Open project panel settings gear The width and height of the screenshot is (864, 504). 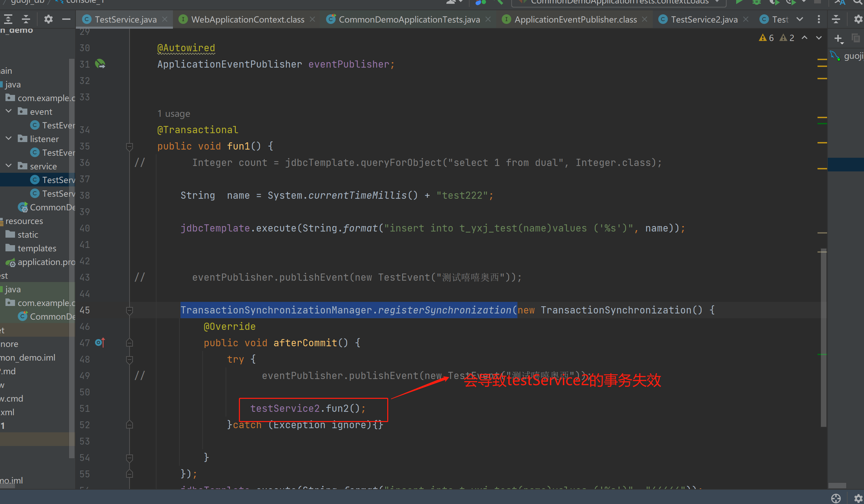(48, 19)
